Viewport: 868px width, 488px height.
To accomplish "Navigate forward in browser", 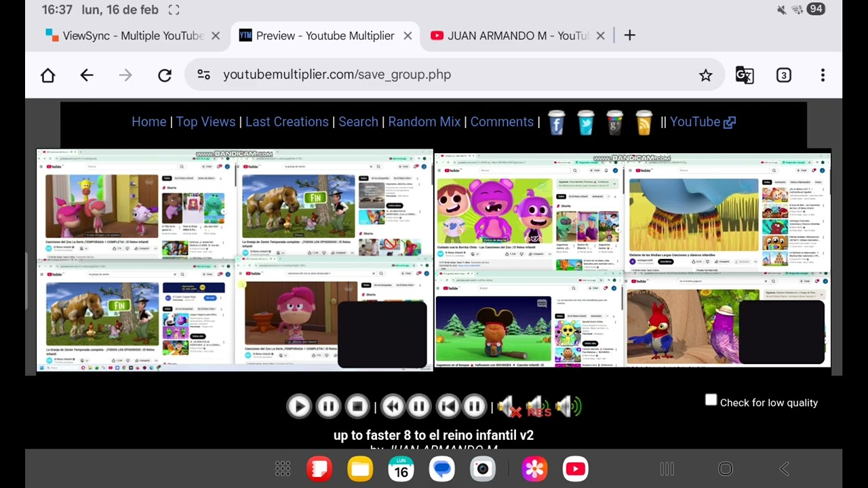I will pyautogui.click(x=125, y=75).
